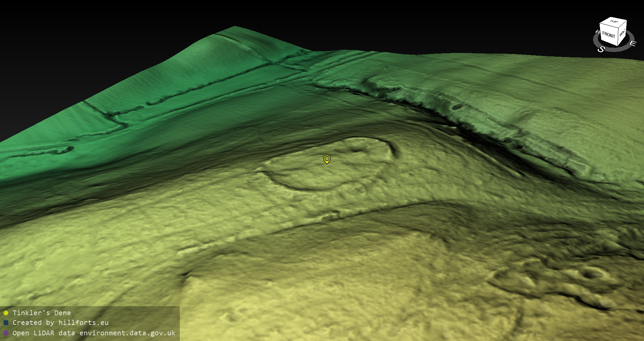Click the yellow dot beside Tinkler's Dene
The height and width of the screenshot is (341, 644).
pyautogui.click(x=6, y=313)
